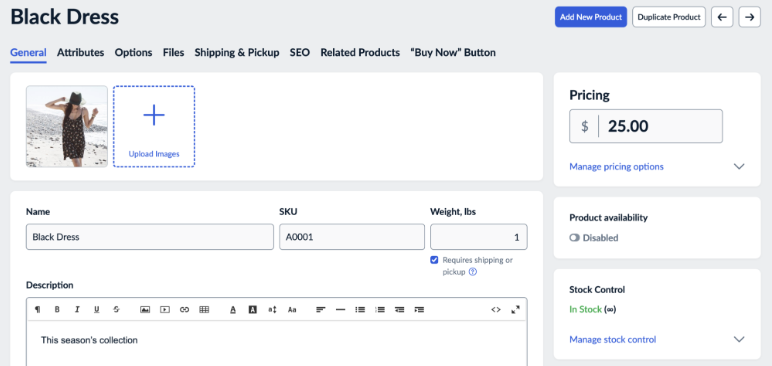Click the Duplicate Product button
772x366 pixels.
669,17
